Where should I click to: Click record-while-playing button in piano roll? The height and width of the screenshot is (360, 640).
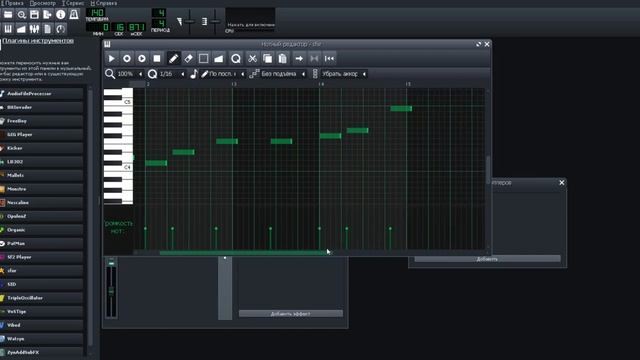(x=142, y=58)
